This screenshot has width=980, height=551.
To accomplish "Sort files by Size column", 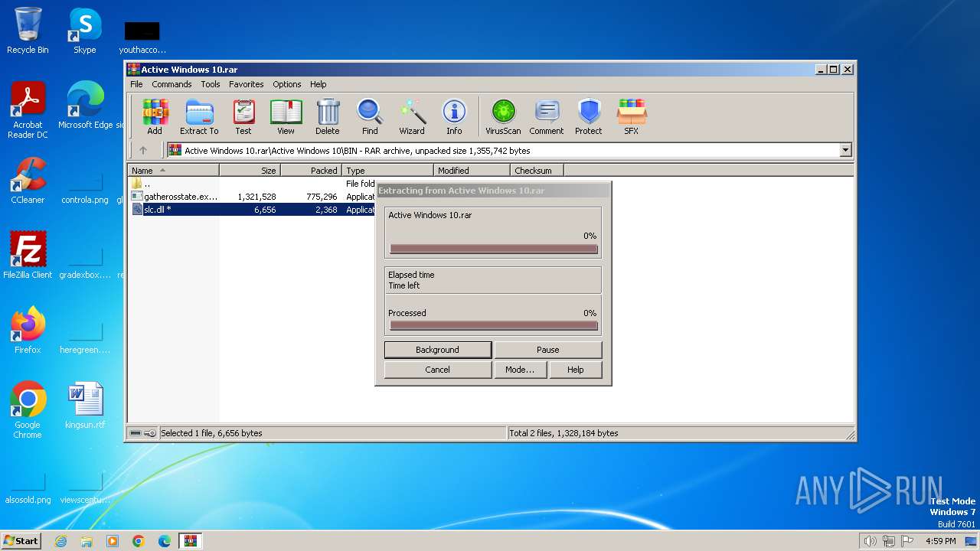I will [250, 171].
